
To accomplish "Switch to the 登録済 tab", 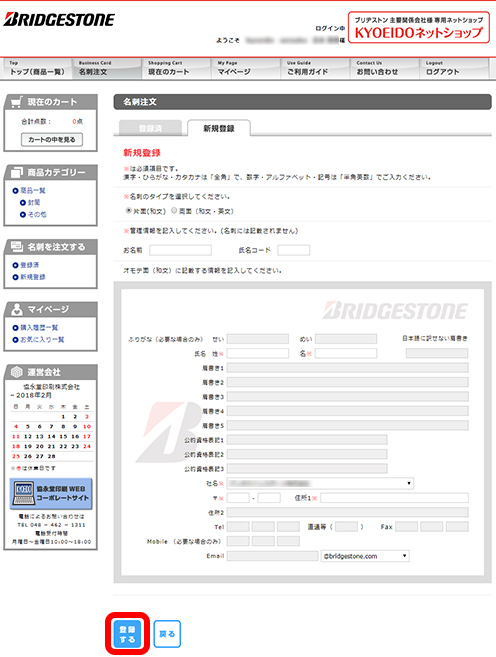I will coord(150,128).
